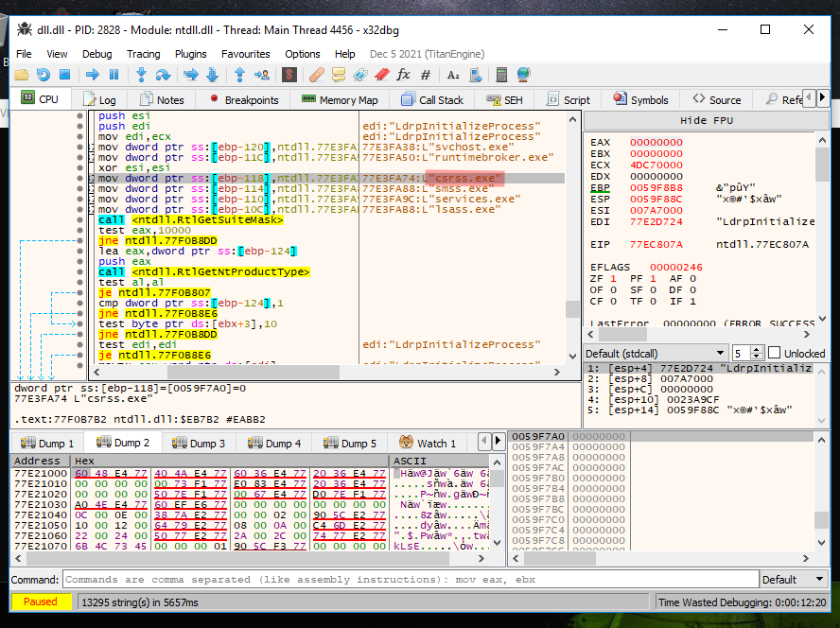The height and width of the screenshot is (628, 840).
Task: Select the Dump 3 tab
Action: coord(199,444)
